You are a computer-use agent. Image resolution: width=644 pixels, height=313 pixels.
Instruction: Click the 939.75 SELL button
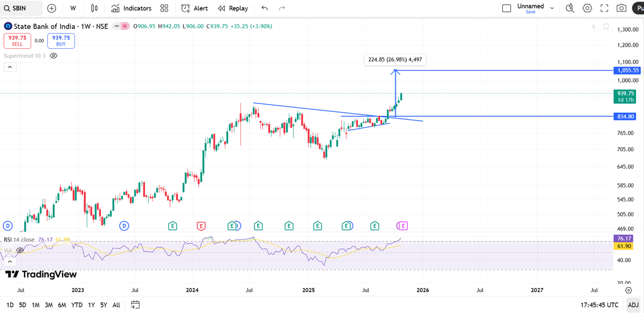point(17,41)
